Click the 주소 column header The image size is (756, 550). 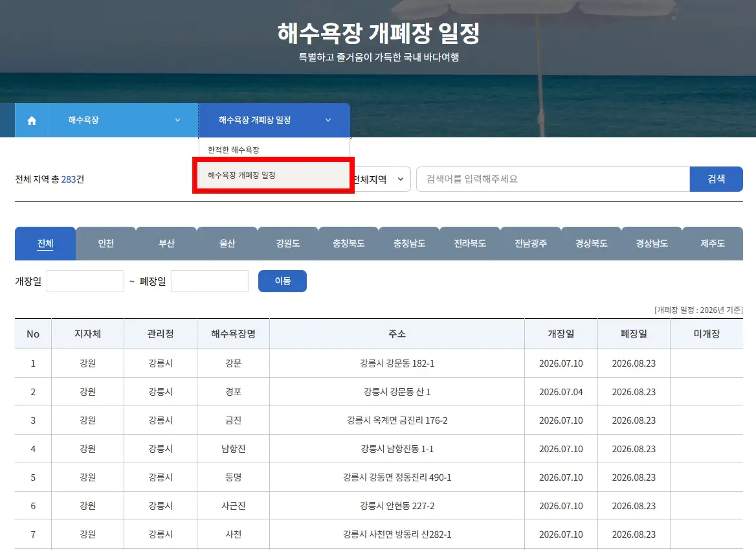[397, 334]
